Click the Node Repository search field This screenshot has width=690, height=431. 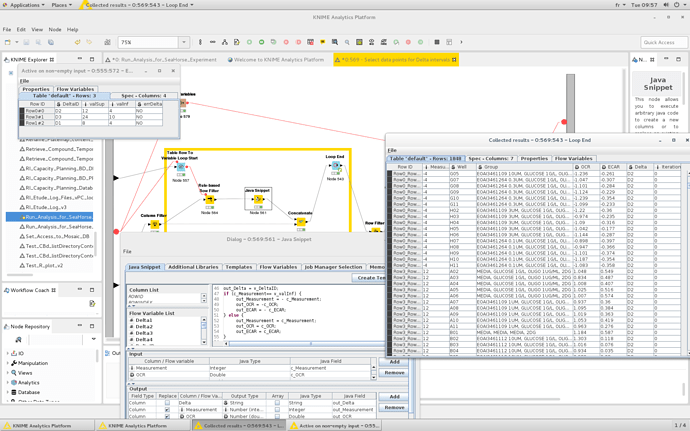[x=55, y=339]
